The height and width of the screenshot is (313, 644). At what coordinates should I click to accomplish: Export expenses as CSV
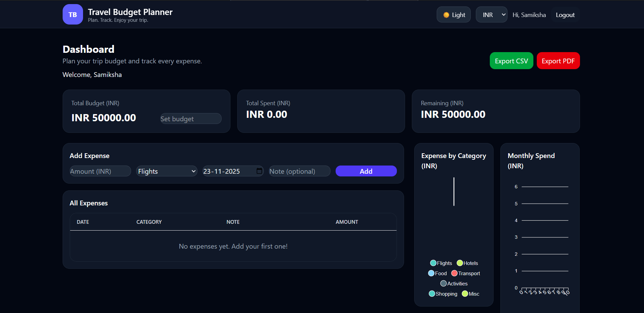(511, 61)
